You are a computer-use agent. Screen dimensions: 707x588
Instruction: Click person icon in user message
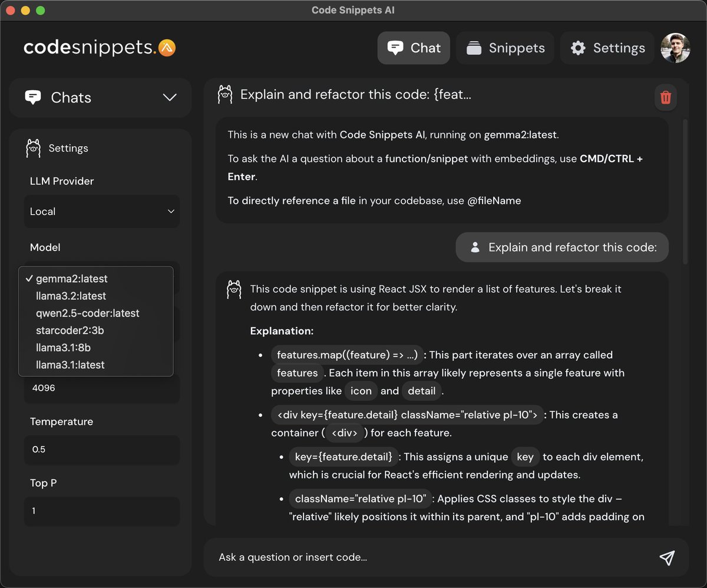[x=475, y=247]
